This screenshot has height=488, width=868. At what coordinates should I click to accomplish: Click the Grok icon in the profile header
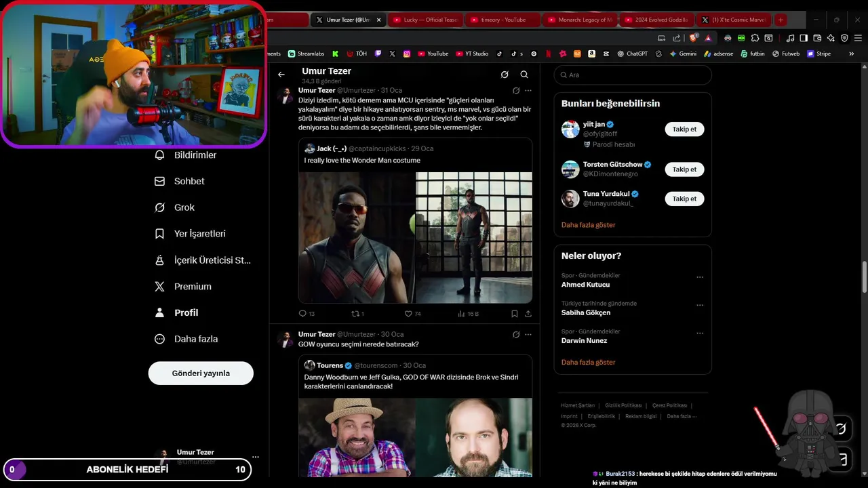click(505, 75)
